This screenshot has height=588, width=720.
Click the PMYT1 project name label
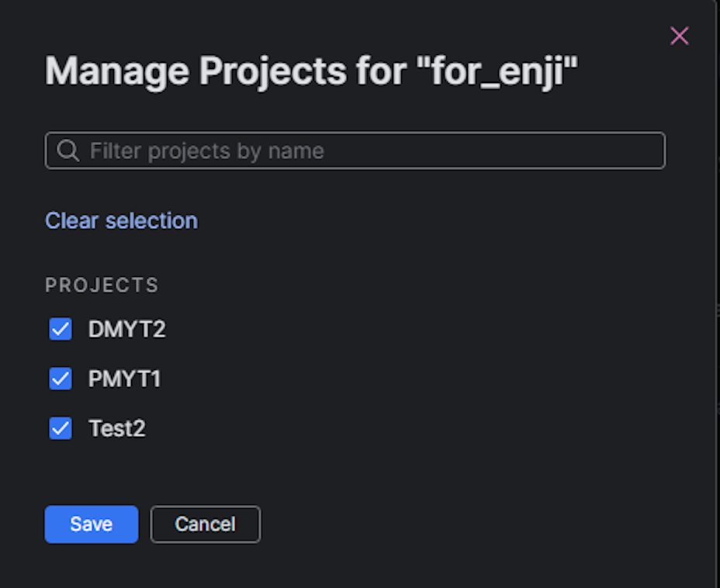[x=124, y=379]
